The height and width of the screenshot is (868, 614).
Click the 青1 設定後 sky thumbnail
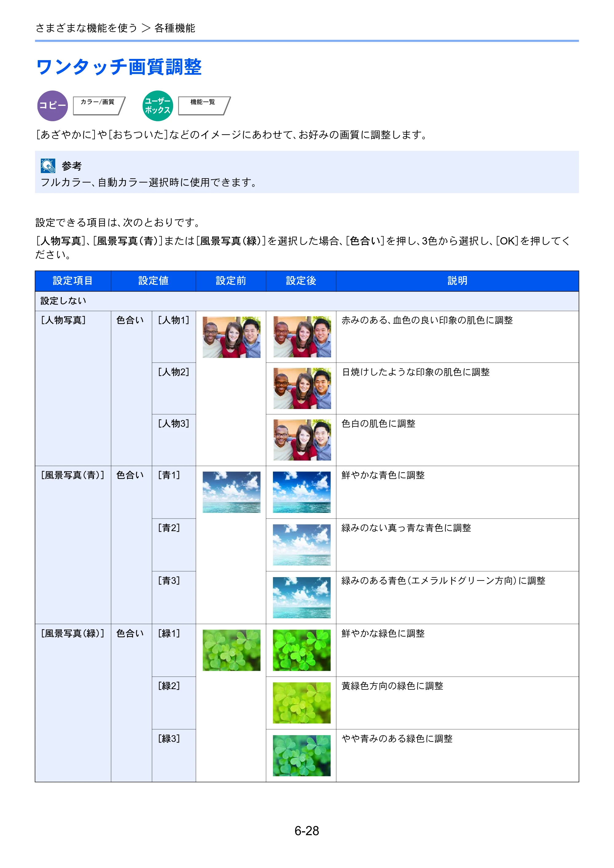[x=302, y=492]
